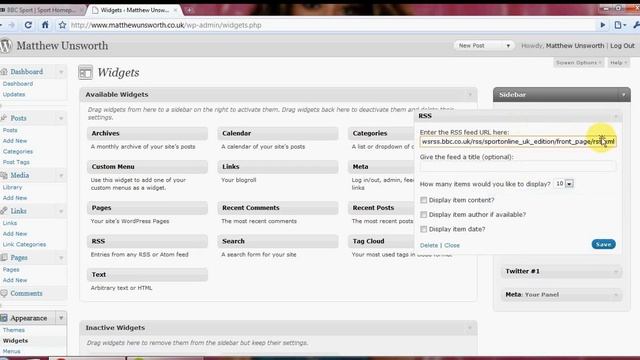Select the Text available widget
The height and width of the screenshot is (360, 640).
(147, 275)
